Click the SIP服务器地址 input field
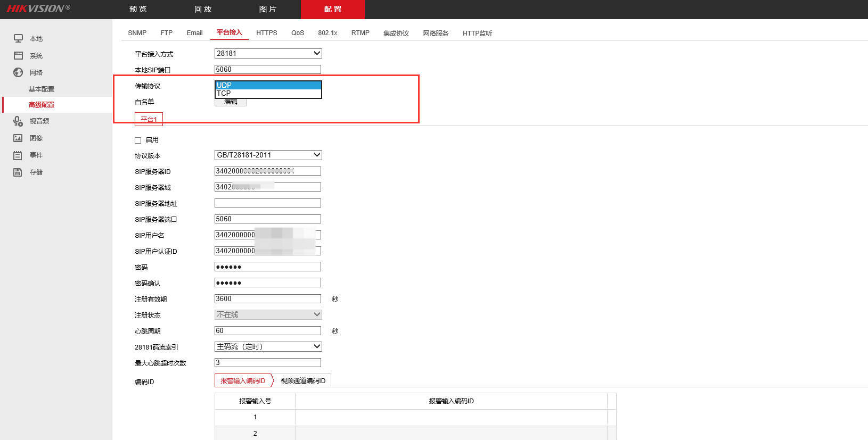The image size is (868, 440). [x=268, y=203]
